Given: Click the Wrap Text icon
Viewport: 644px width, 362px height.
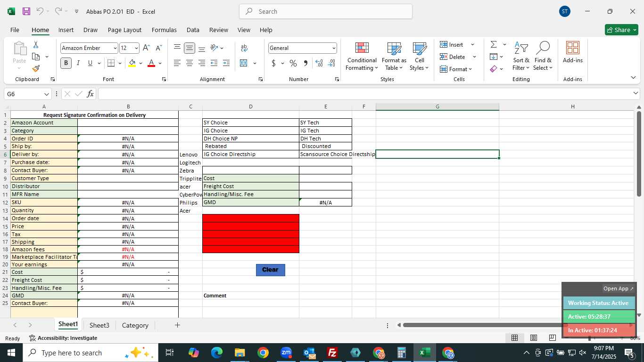Looking at the screenshot, I should (244, 48).
